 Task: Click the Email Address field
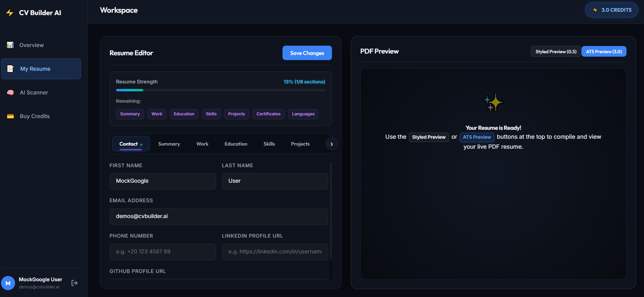coord(219,216)
